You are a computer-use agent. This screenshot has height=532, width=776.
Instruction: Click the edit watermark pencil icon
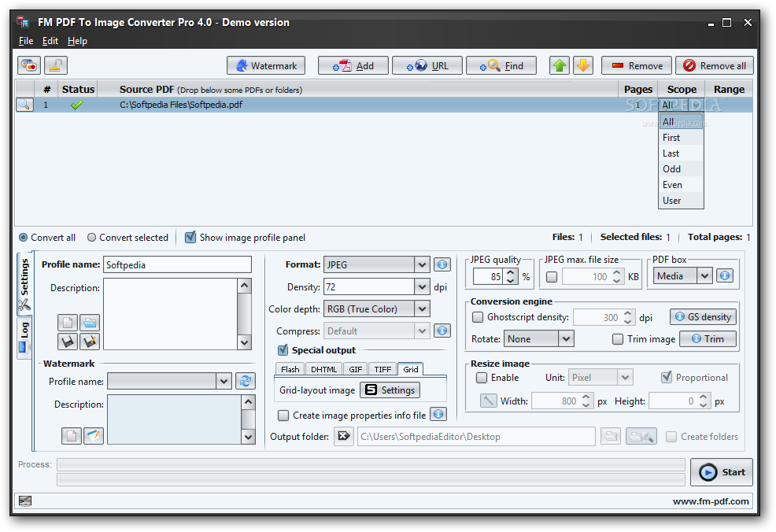pyautogui.click(x=94, y=436)
